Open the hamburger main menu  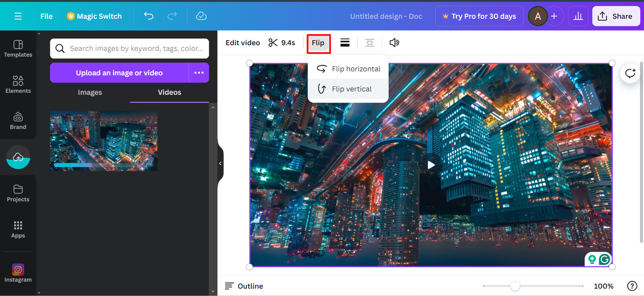[18, 16]
